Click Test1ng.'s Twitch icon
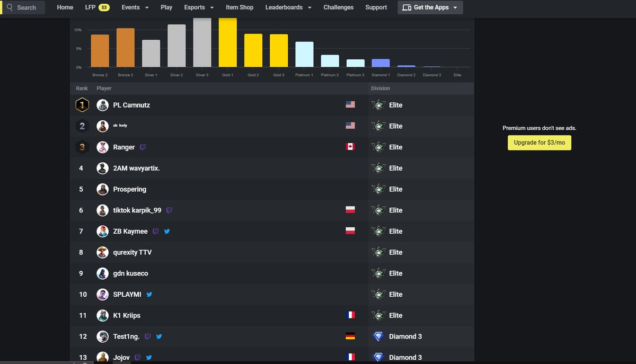 [148, 336]
